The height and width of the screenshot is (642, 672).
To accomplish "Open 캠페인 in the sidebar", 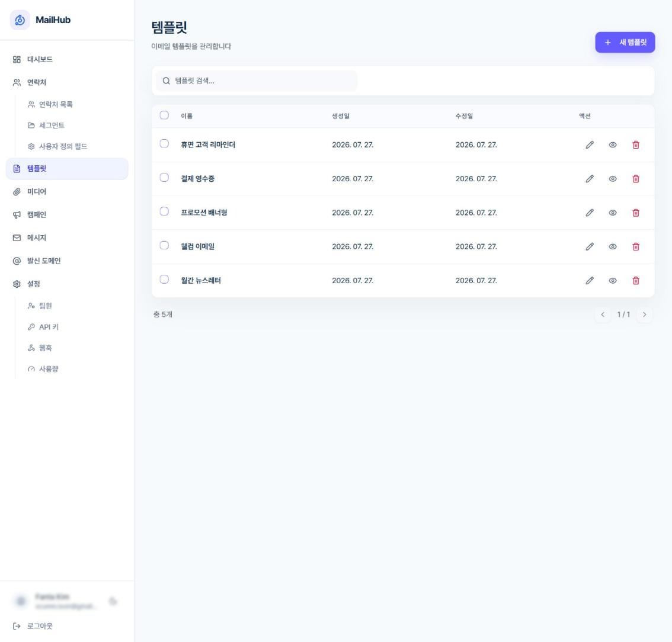I will pyautogui.click(x=67, y=214).
